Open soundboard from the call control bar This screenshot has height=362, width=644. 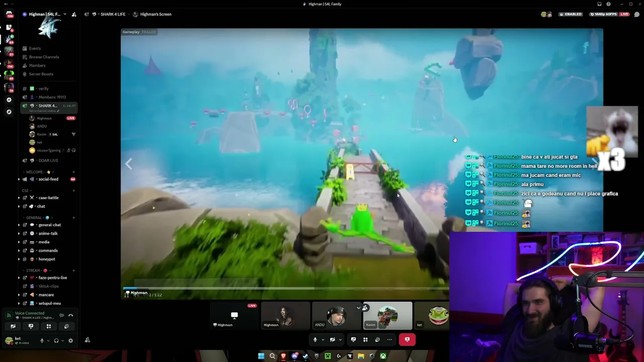pos(377,339)
